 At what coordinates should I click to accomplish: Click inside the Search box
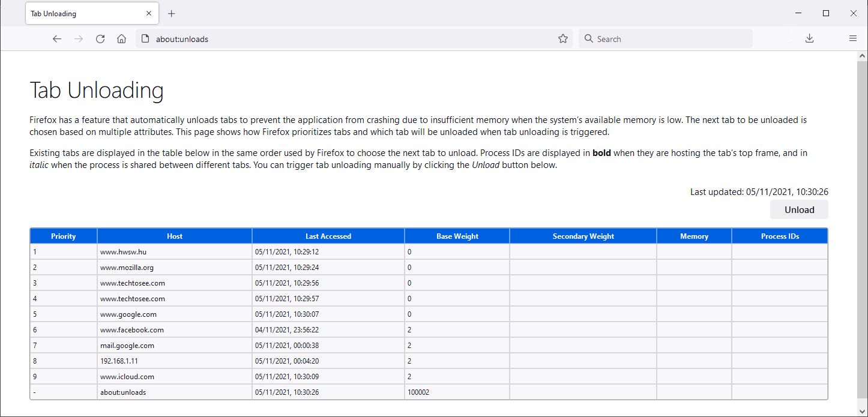point(666,39)
